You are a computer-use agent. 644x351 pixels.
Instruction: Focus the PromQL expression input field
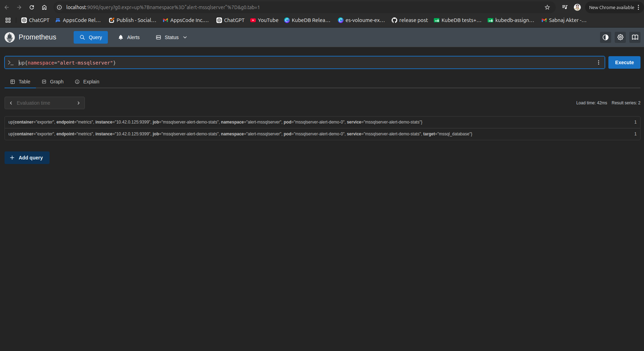click(x=304, y=62)
